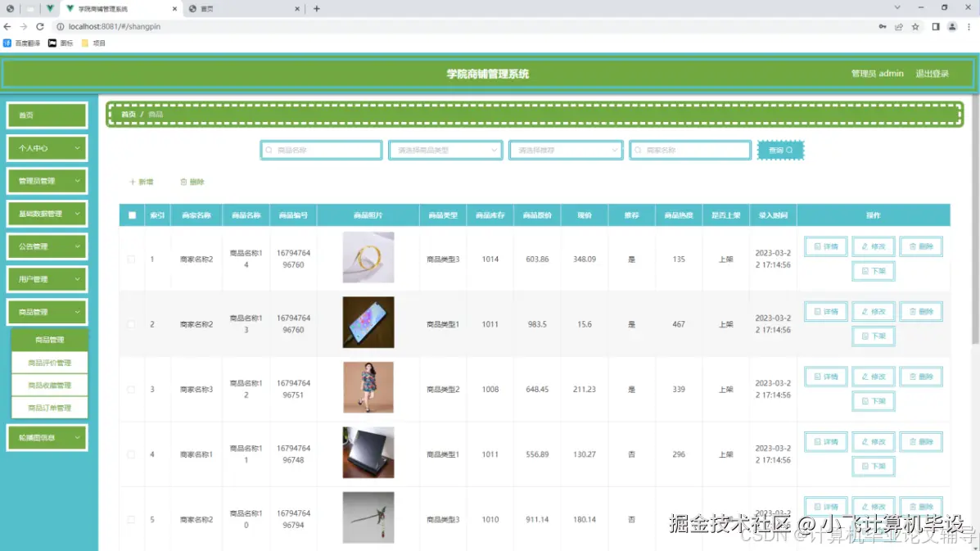
Task: Close the 首页 browser tab
Action: click(x=297, y=9)
